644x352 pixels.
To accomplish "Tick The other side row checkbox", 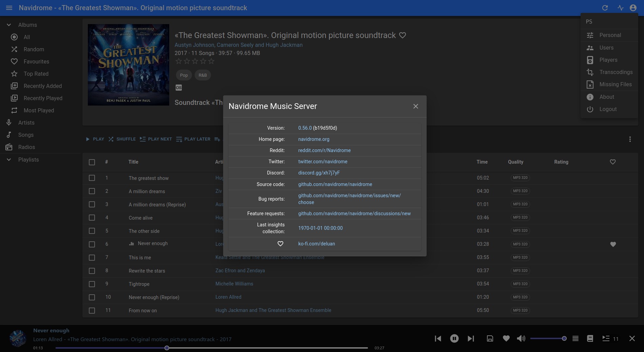I will [92, 231].
